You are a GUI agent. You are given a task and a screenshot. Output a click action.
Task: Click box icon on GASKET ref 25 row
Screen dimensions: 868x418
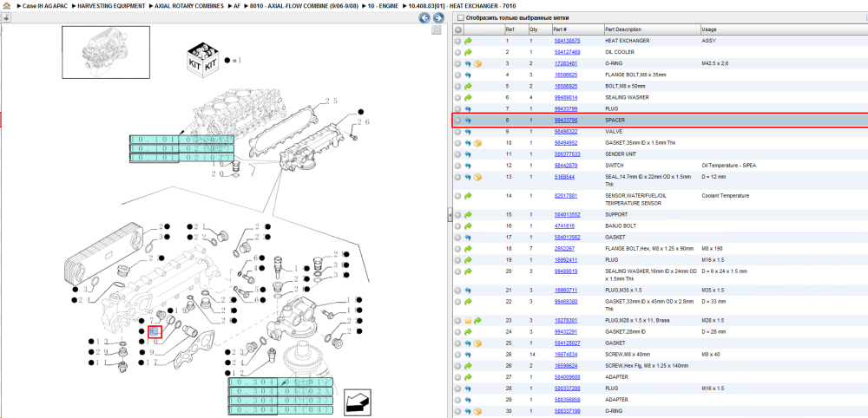point(477,343)
